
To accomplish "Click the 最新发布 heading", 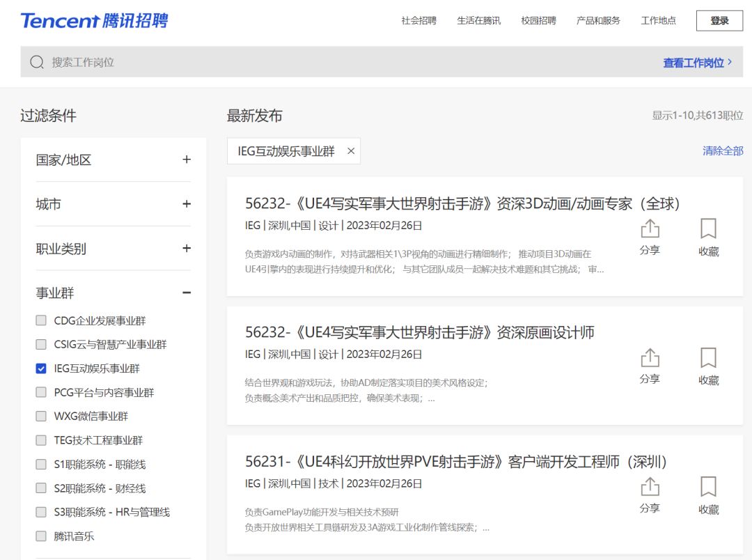I will coord(254,116).
